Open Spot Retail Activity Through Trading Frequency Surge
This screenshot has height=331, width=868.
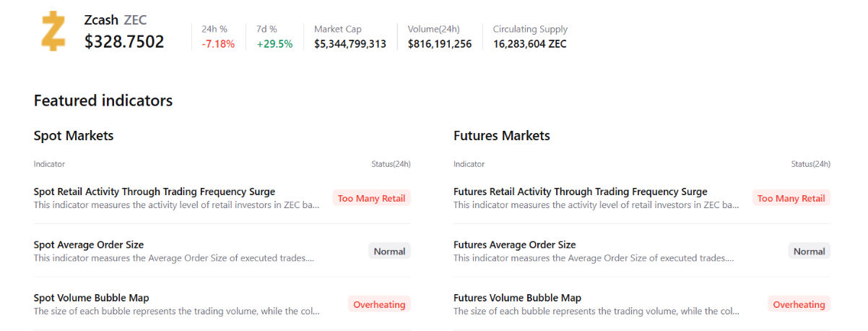pyautogui.click(x=154, y=192)
